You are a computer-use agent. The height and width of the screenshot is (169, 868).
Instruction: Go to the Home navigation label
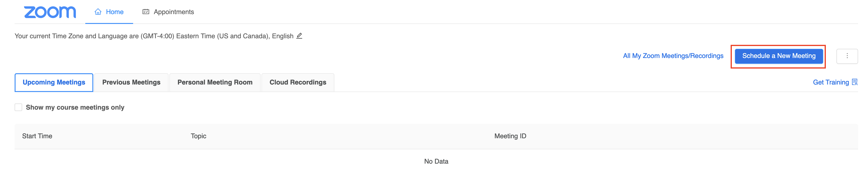coord(115,12)
